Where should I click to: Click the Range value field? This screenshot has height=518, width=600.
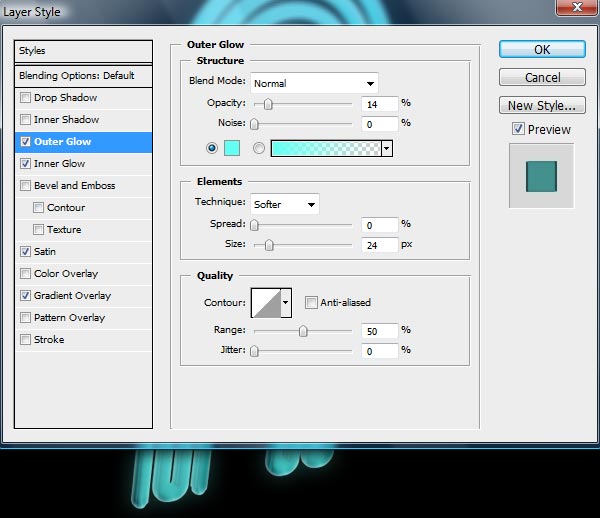tap(380, 331)
